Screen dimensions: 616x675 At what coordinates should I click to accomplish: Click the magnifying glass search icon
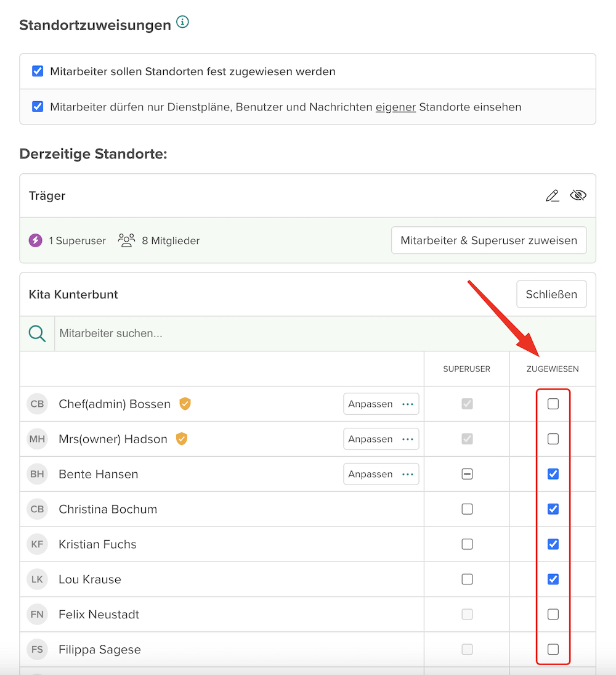point(38,333)
